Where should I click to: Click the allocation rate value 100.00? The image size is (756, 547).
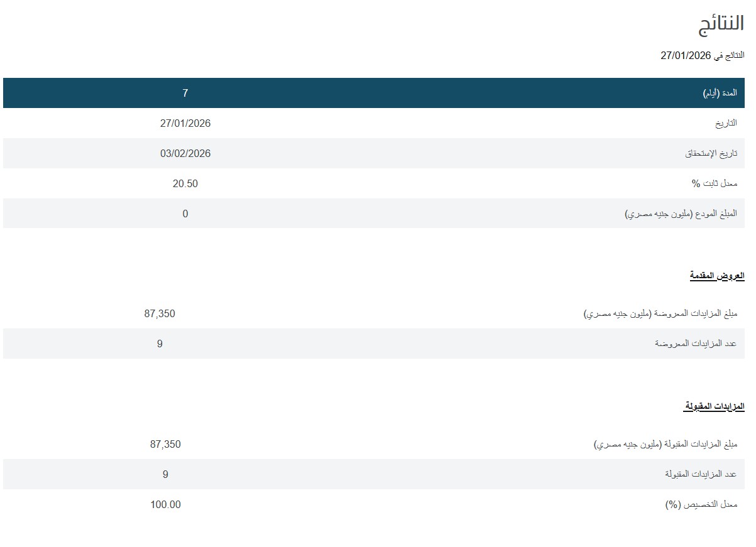click(165, 504)
